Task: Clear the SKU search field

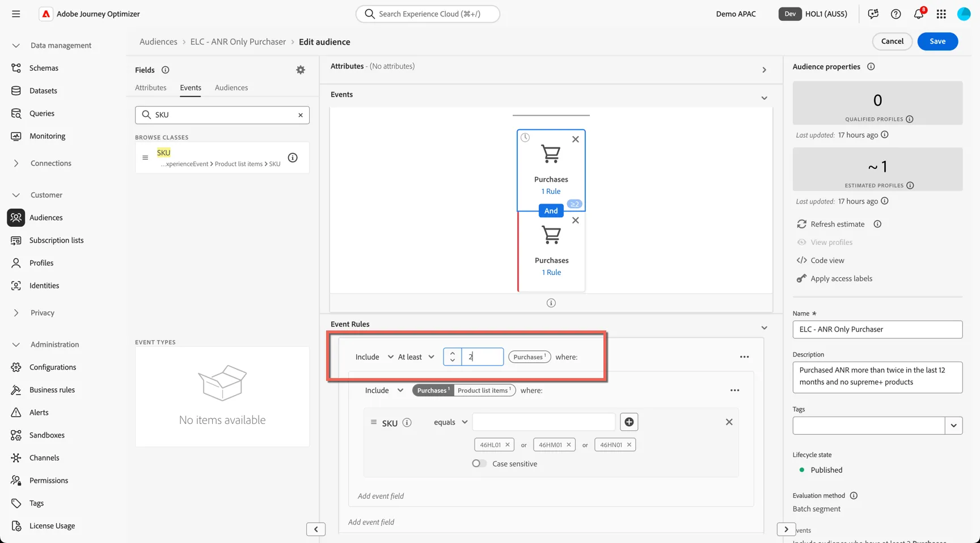Action: (x=301, y=115)
